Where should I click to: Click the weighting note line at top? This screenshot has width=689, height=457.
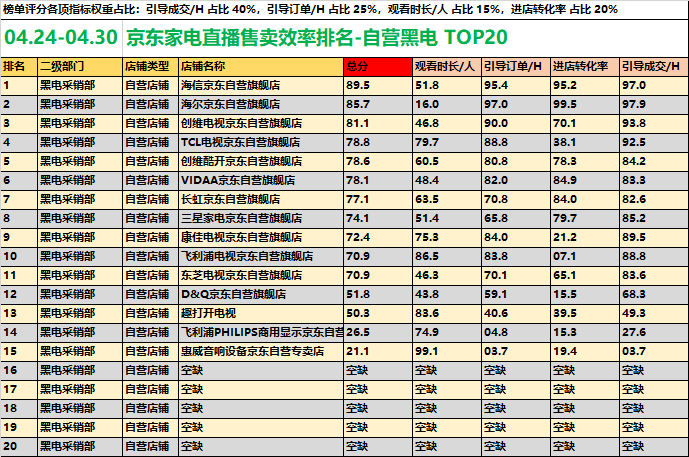click(310, 9)
